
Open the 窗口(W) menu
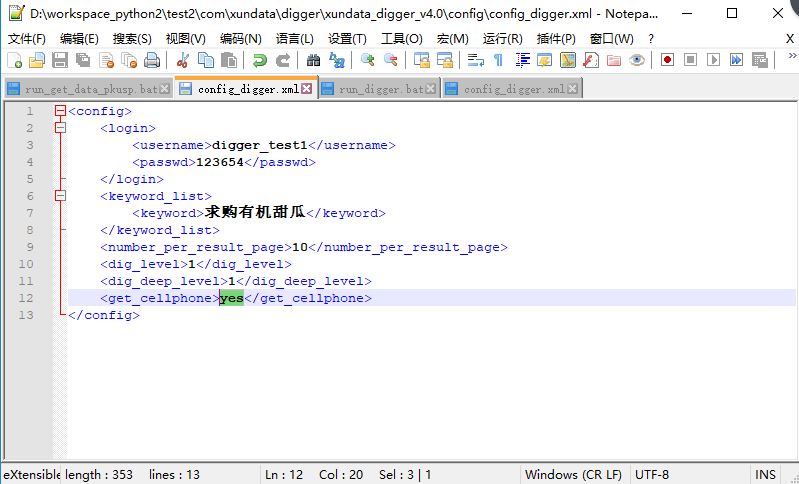pyautogui.click(x=611, y=39)
